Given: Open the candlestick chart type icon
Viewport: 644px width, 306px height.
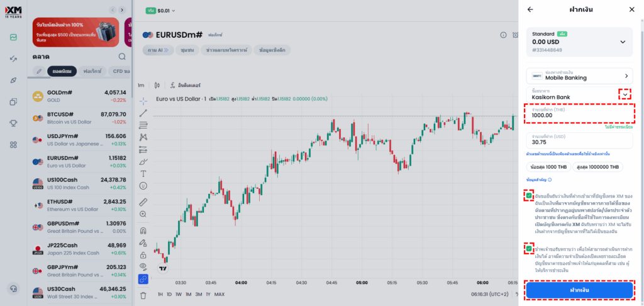Looking at the screenshot, I should [157, 85].
